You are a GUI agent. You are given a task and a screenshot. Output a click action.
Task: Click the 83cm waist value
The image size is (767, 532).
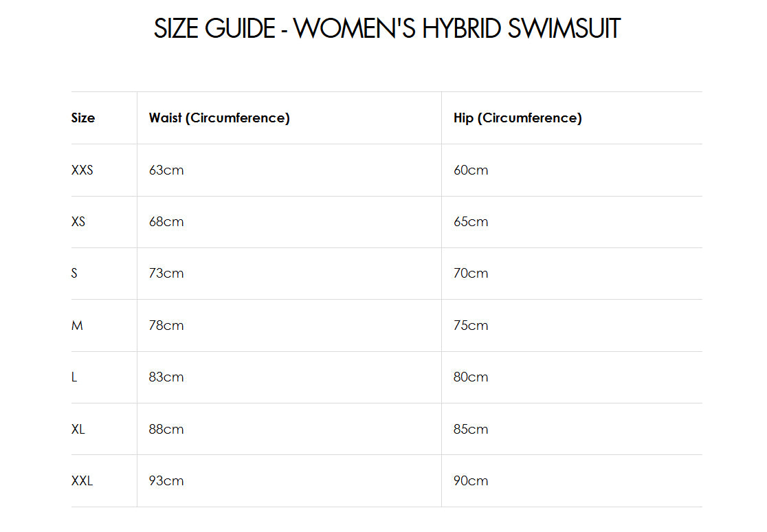(166, 377)
